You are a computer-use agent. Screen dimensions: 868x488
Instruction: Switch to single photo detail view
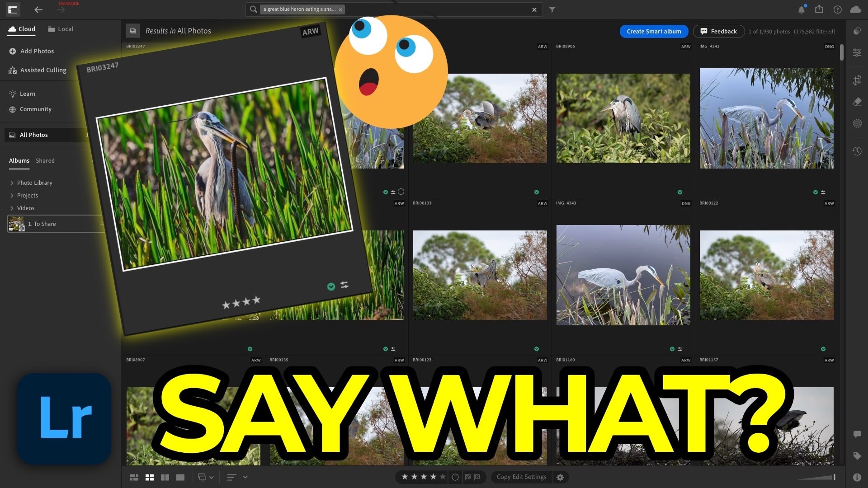coord(180,477)
